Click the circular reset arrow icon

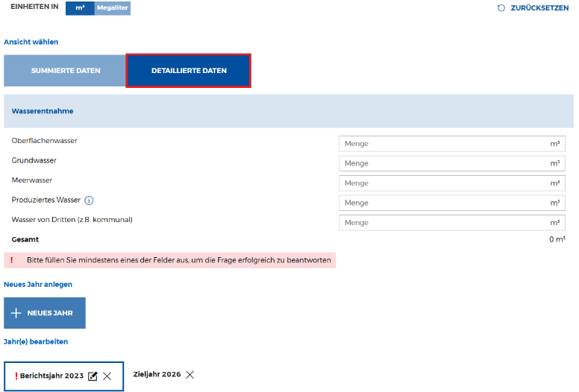click(x=501, y=8)
